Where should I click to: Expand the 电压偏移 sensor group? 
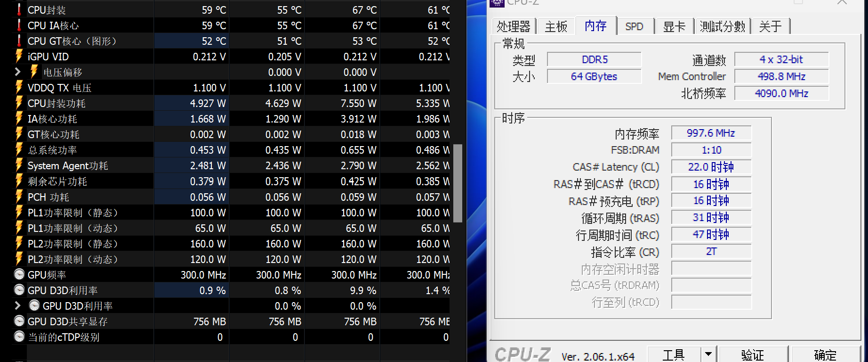coord(17,72)
